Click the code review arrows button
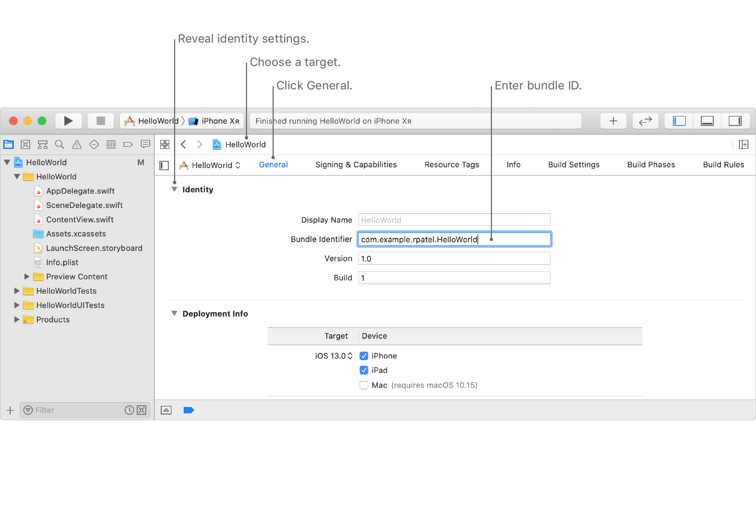Viewport: 756px width, 532px height. [645, 121]
